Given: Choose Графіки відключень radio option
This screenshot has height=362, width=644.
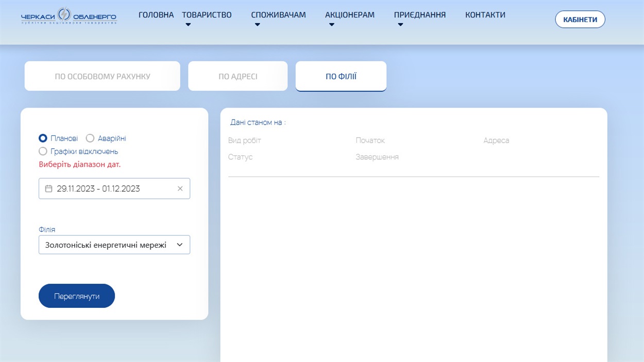Looking at the screenshot, I should 43,151.
